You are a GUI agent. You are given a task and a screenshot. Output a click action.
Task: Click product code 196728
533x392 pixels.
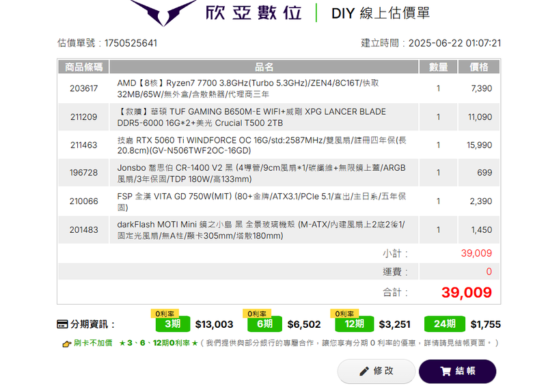point(83,173)
